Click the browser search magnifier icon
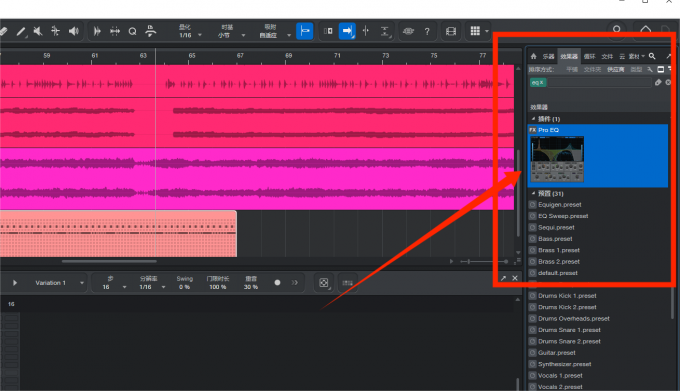Screen dimensions: 680x391 652,56
